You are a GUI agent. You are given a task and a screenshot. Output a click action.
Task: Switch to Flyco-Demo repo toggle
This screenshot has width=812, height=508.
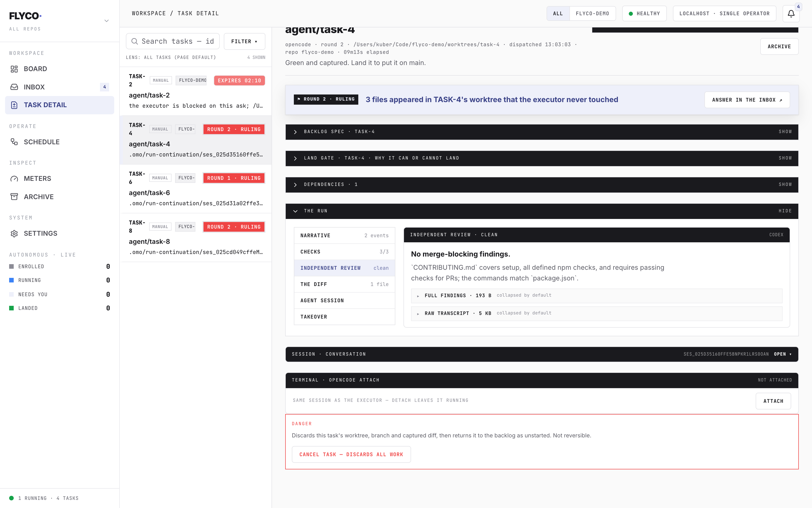point(592,13)
